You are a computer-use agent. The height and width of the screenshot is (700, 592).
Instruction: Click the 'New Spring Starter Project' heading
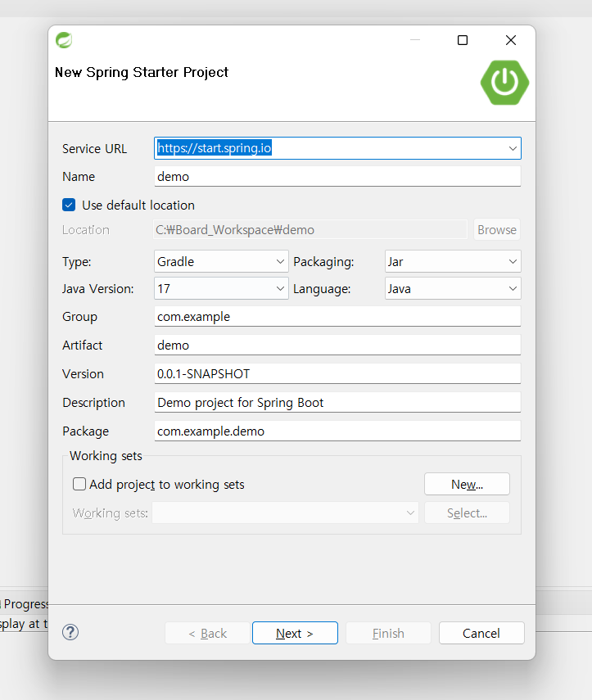(x=142, y=72)
